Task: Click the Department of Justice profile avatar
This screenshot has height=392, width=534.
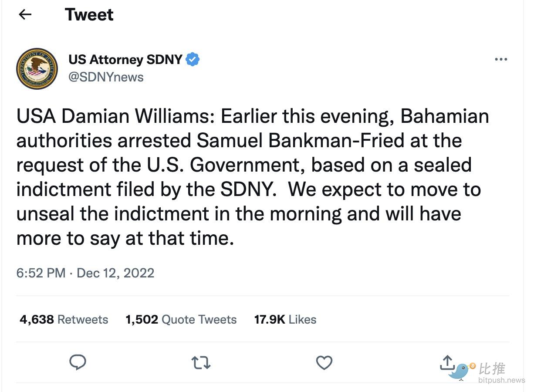Action: [37, 69]
